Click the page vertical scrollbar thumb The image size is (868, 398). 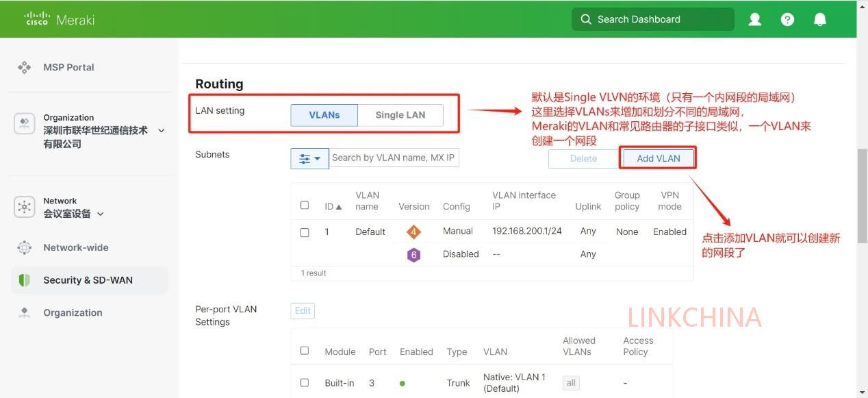tap(863, 195)
